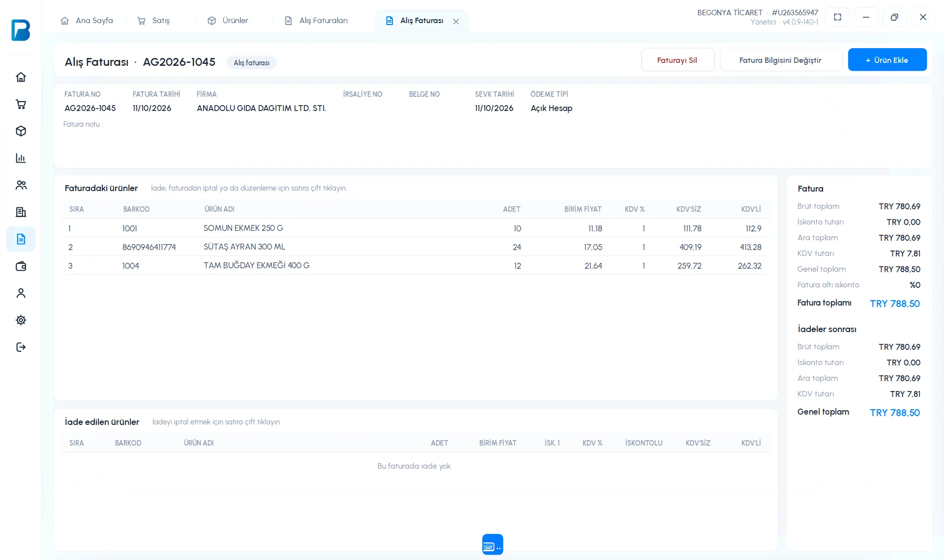Click the firm name ANADOLU GIDA DAGITIM

(262, 108)
